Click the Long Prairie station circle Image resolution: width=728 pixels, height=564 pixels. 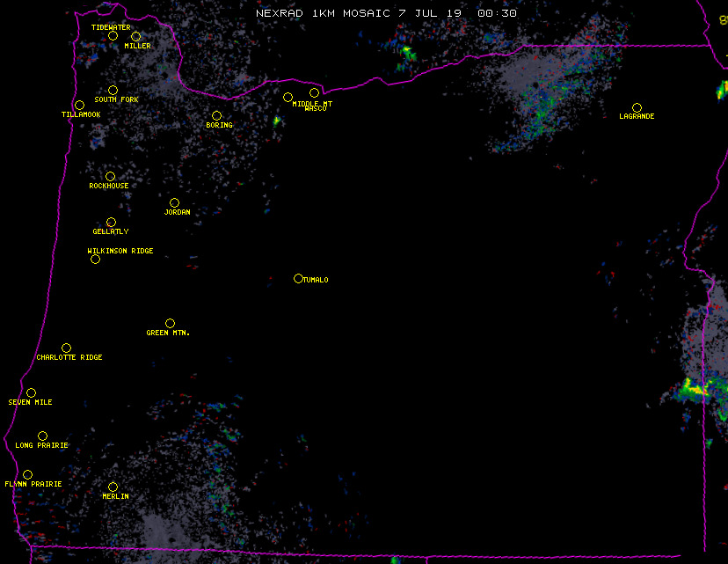(x=42, y=436)
